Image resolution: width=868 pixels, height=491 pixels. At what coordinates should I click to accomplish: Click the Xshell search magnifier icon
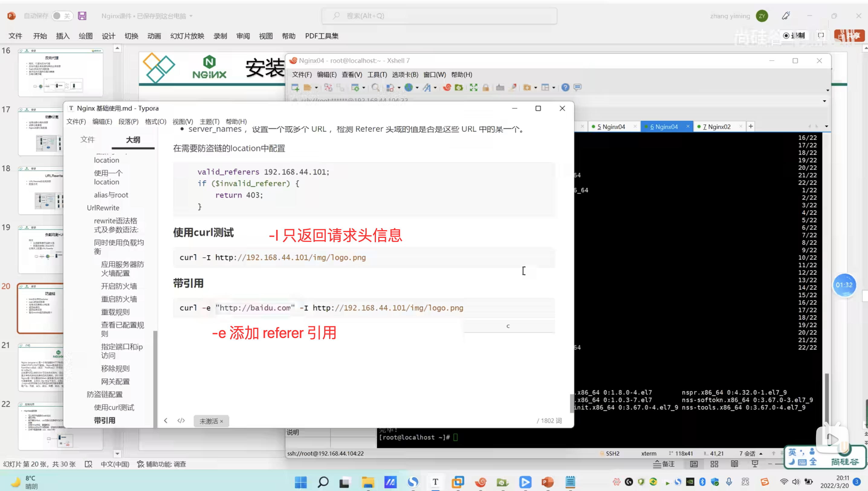coord(375,88)
